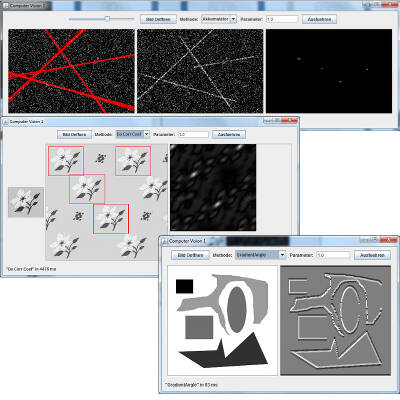400x400 pixels.
Task: Click the Parameter field in Computer Vision 2
Action: [193, 135]
